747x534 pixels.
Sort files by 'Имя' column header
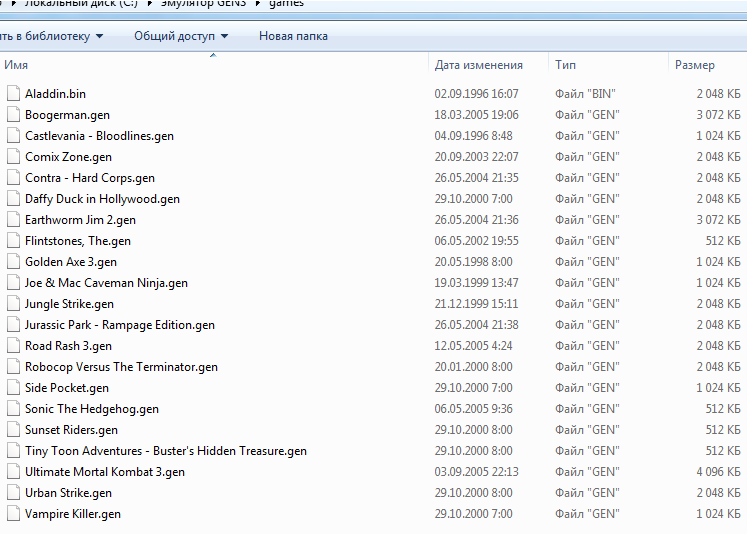[x=16, y=65]
